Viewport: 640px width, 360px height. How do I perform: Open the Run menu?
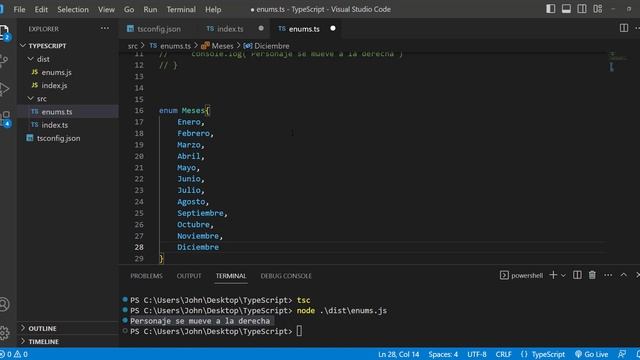[150, 9]
